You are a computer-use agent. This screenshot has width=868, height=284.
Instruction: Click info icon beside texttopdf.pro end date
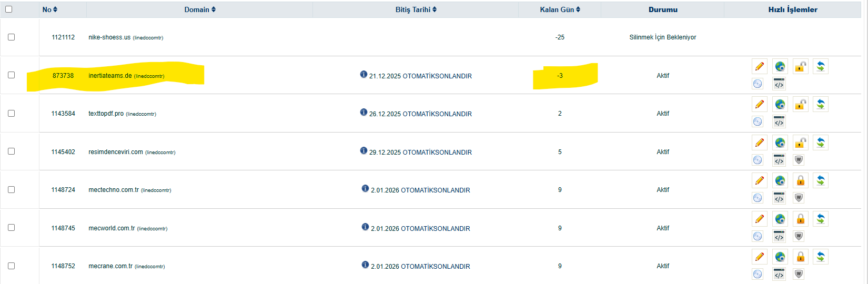point(364,112)
